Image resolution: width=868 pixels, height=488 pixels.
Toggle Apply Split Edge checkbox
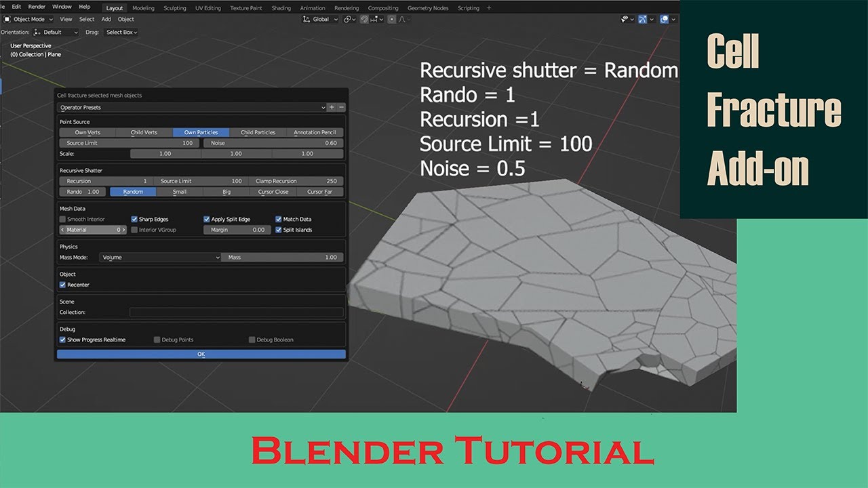pos(207,219)
